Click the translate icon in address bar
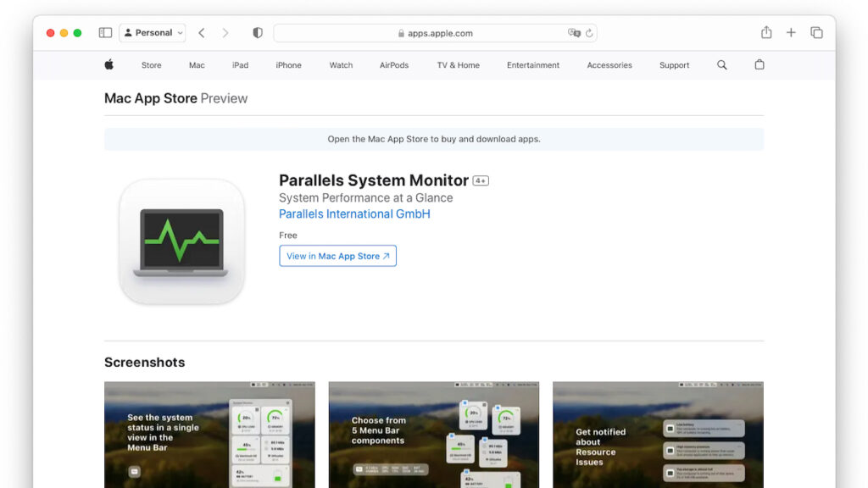The image size is (868, 488). 575,32
